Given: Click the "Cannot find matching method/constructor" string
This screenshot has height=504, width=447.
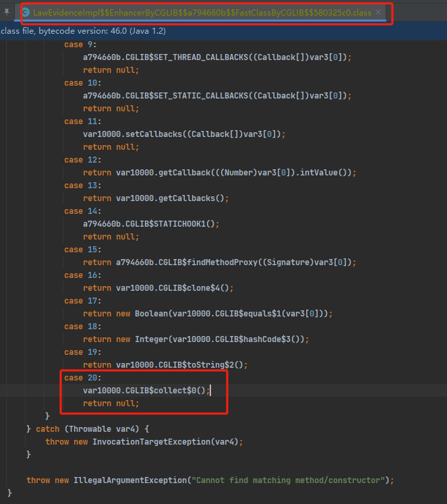Looking at the screenshot, I should pyautogui.click(x=288, y=480).
